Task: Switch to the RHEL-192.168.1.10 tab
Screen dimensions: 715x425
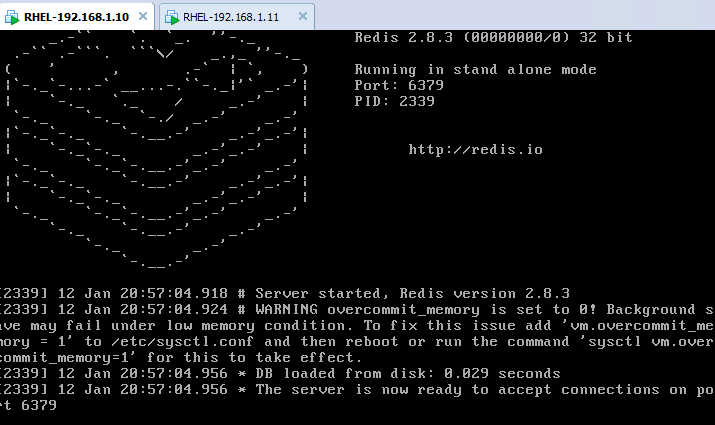Action: 77,17
